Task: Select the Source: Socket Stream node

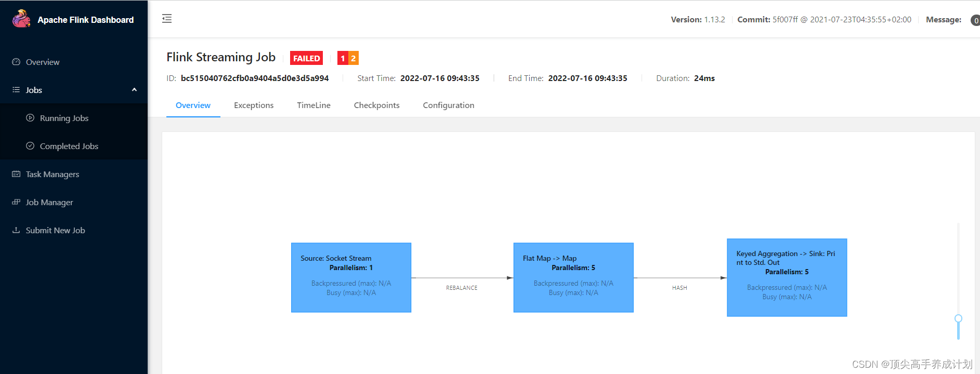Action: [x=351, y=277]
